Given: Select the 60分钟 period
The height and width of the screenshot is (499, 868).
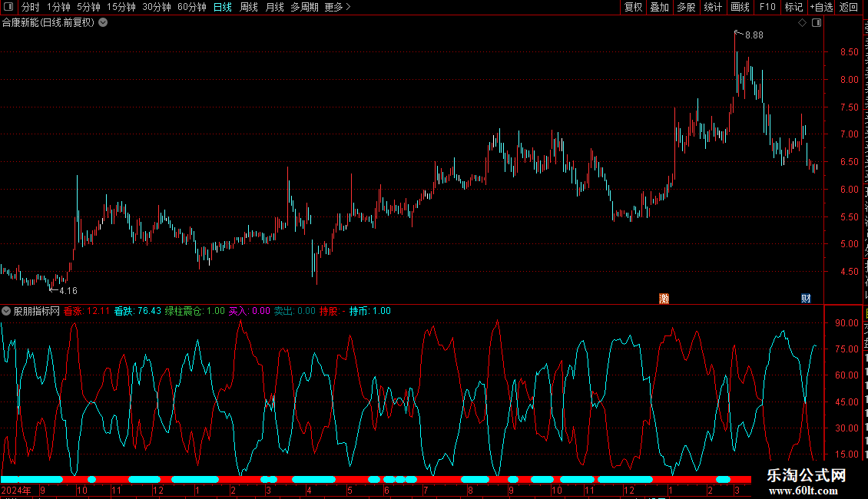Looking at the screenshot, I should click(x=192, y=7).
